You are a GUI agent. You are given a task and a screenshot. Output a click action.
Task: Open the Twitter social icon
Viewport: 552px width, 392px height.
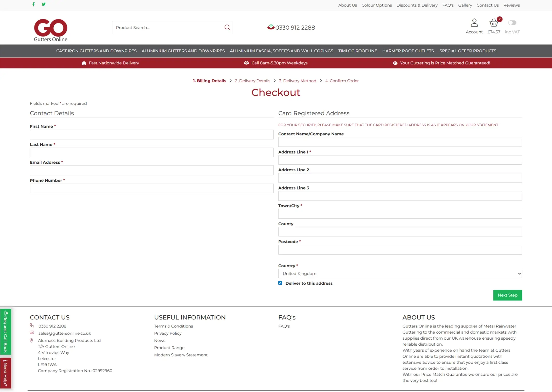click(44, 4)
